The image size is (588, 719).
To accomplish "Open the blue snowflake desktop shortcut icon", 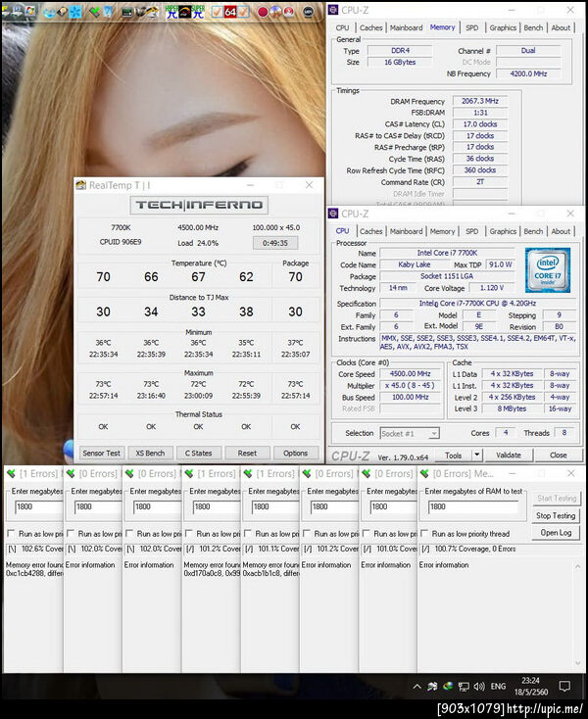I will pos(75,12).
